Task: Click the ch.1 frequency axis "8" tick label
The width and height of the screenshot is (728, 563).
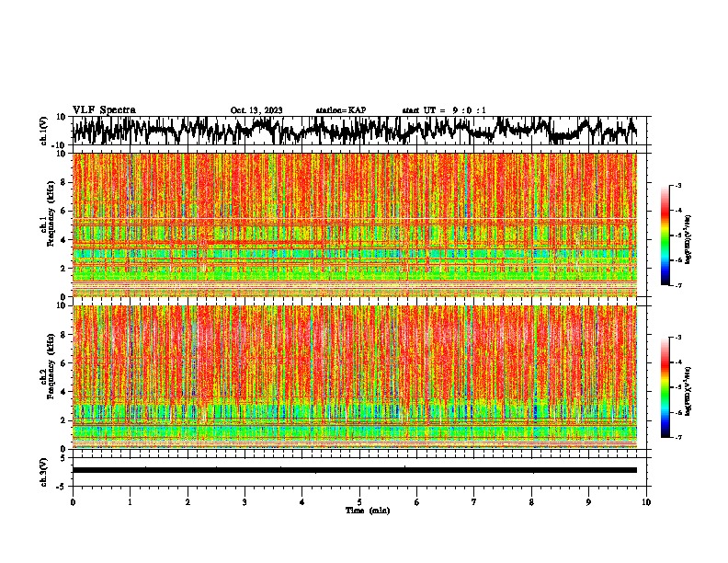Action: pos(63,182)
